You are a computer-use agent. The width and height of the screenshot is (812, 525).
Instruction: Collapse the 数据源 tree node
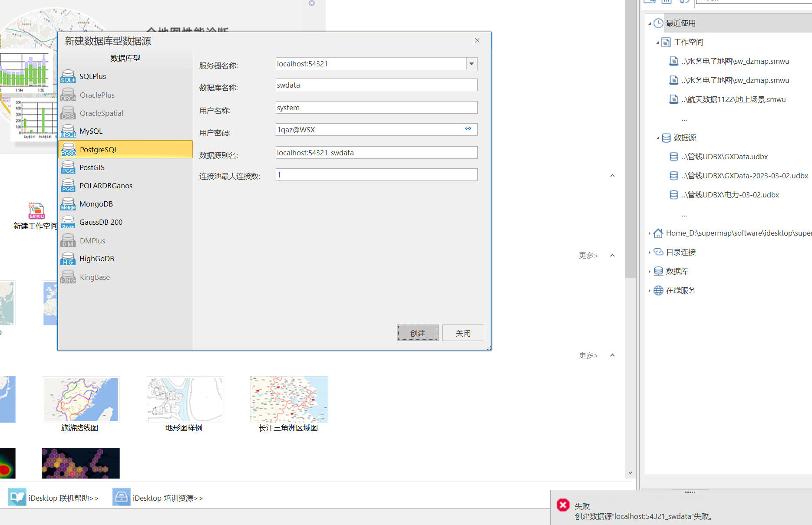coord(657,138)
